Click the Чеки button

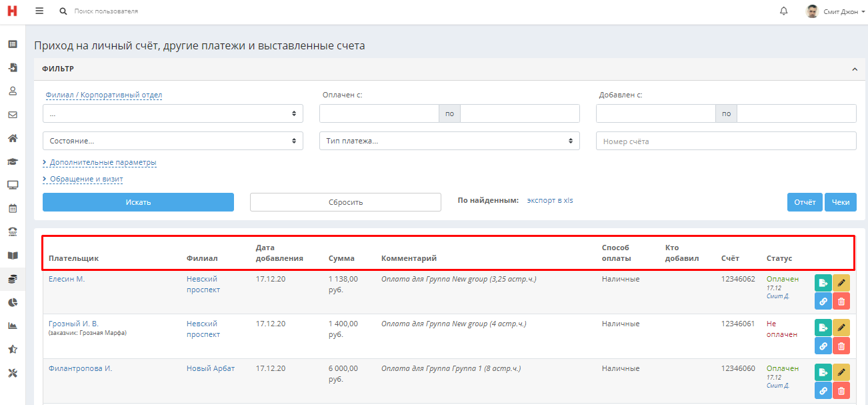[841, 202]
